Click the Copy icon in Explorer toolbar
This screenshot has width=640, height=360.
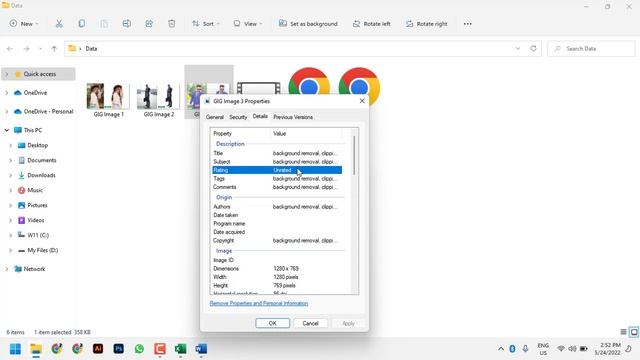tap(82, 24)
